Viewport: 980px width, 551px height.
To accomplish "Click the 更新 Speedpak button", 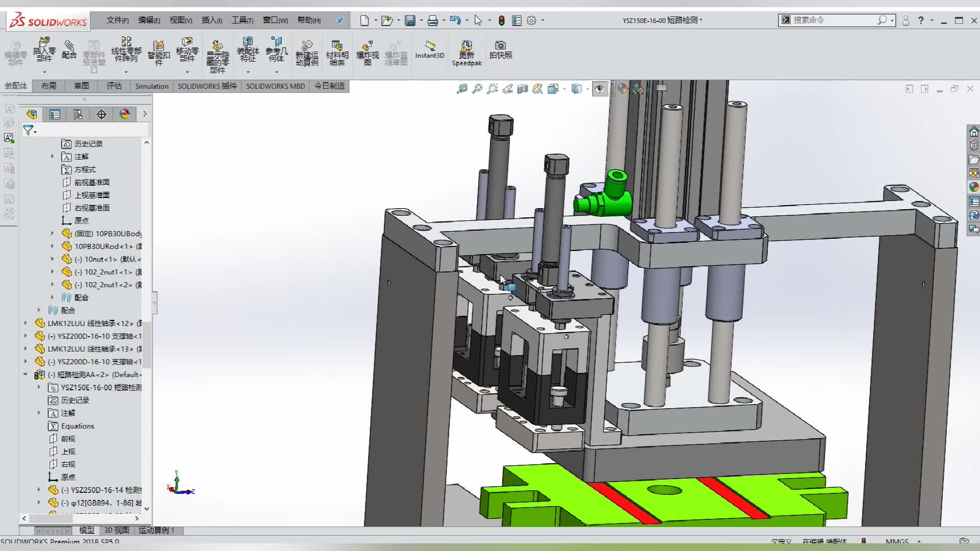I will tap(467, 53).
